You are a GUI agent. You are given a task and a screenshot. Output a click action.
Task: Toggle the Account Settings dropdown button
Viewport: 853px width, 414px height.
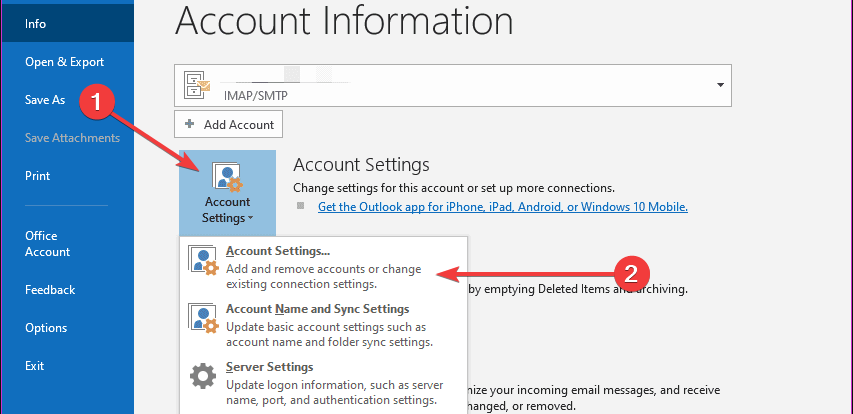click(x=227, y=193)
